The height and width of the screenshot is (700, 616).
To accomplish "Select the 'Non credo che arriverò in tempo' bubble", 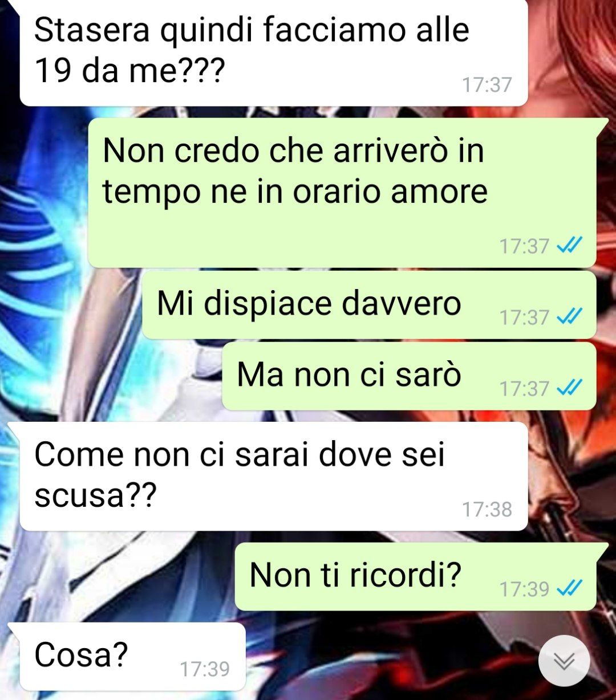I will click(x=342, y=193).
